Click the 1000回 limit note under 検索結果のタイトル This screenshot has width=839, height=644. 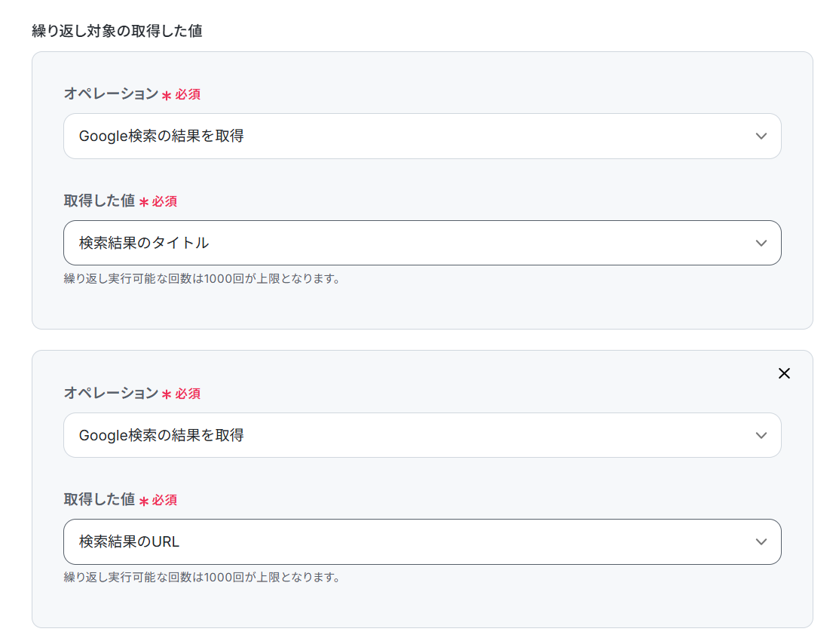point(202,278)
